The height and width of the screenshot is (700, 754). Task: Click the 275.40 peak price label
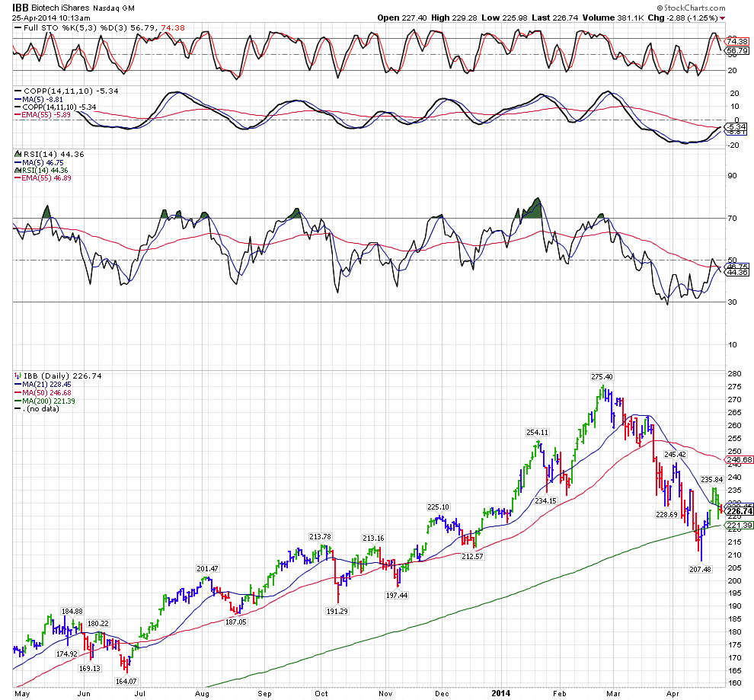tap(602, 377)
